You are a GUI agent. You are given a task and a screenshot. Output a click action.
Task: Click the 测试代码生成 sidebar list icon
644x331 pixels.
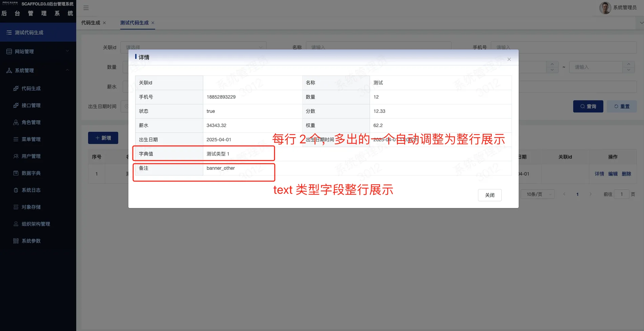pos(9,33)
